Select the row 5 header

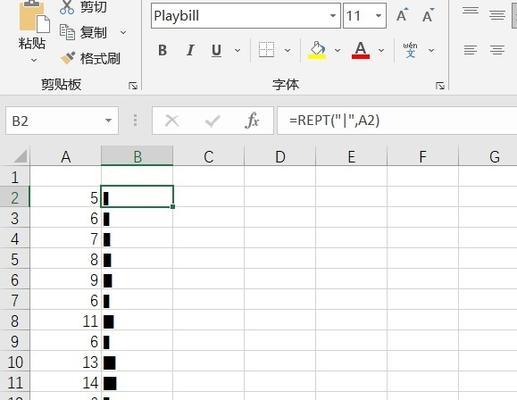(15, 260)
